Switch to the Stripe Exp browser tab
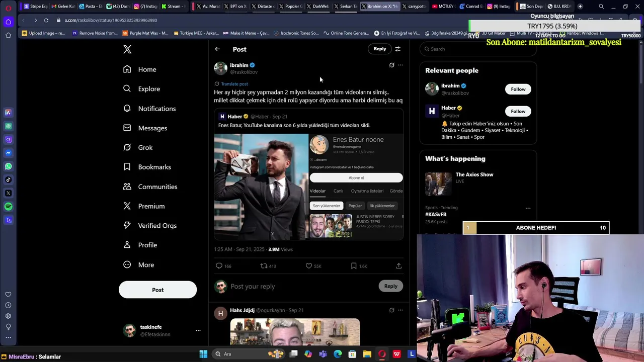This screenshot has width=644, height=362. coord(36,7)
